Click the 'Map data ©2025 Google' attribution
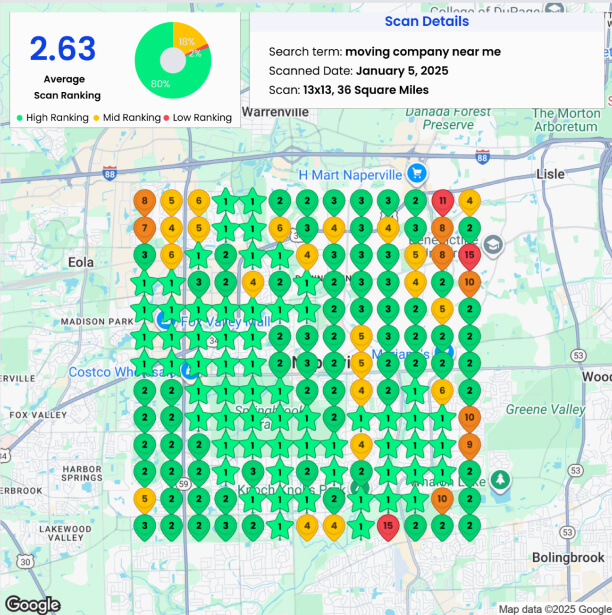 pyautogui.click(x=555, y=609)
